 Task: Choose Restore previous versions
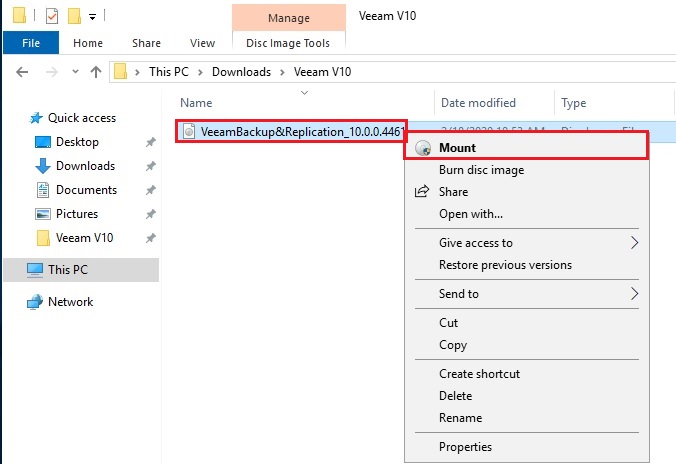(x=505, y=265)
